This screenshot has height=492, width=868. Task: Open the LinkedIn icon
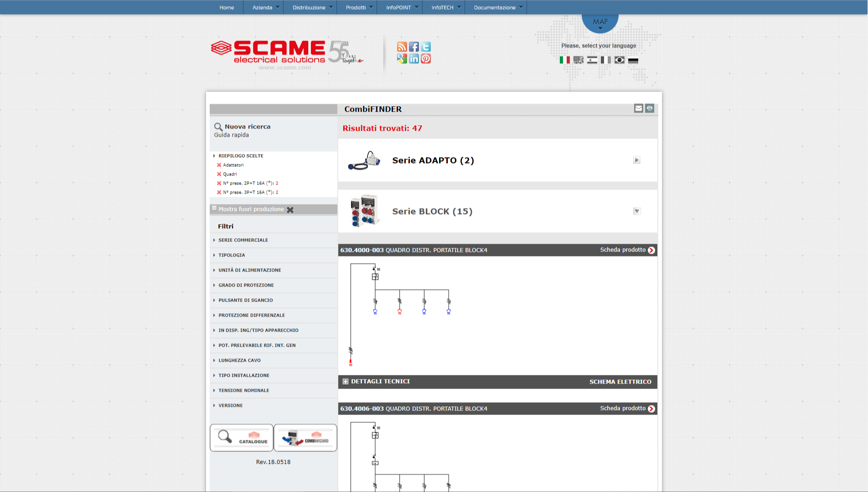[413, 59]
